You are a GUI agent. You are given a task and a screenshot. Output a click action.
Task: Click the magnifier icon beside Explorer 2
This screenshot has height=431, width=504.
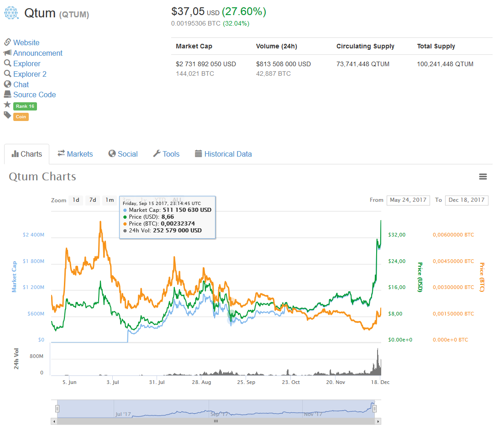[7, 74]
